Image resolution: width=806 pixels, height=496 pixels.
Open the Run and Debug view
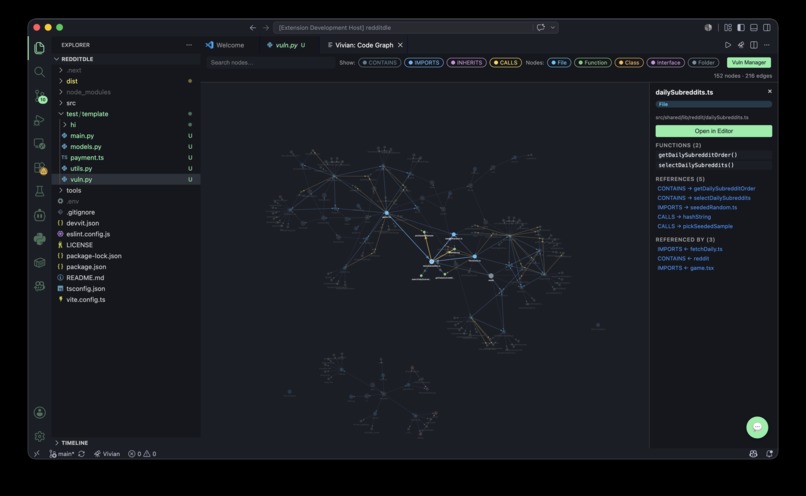pyautogui.click(x=39, y=120)
